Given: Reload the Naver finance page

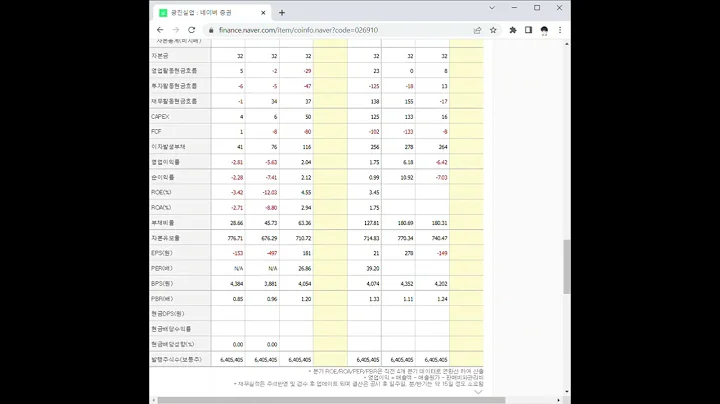Looking at the screenshot, I should (x=191, y=30).
